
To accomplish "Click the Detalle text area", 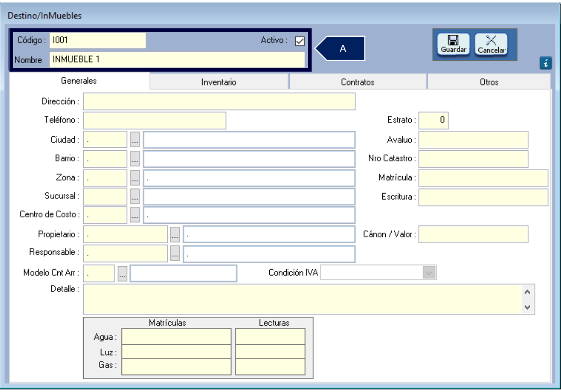I will 302,299.
